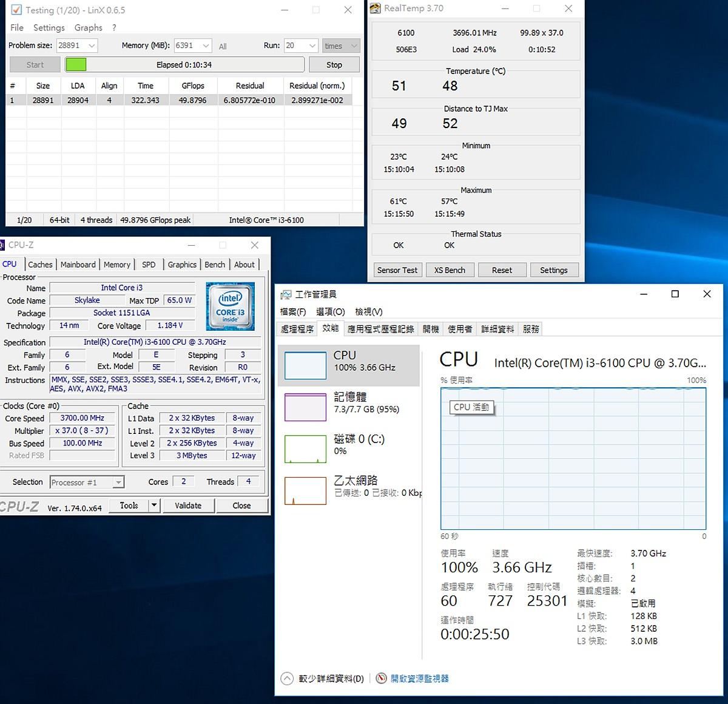Open the SPD tab in CPU-Z
Image resolution: width=728 pixels, height=704 pixels.
click(149, 265)
